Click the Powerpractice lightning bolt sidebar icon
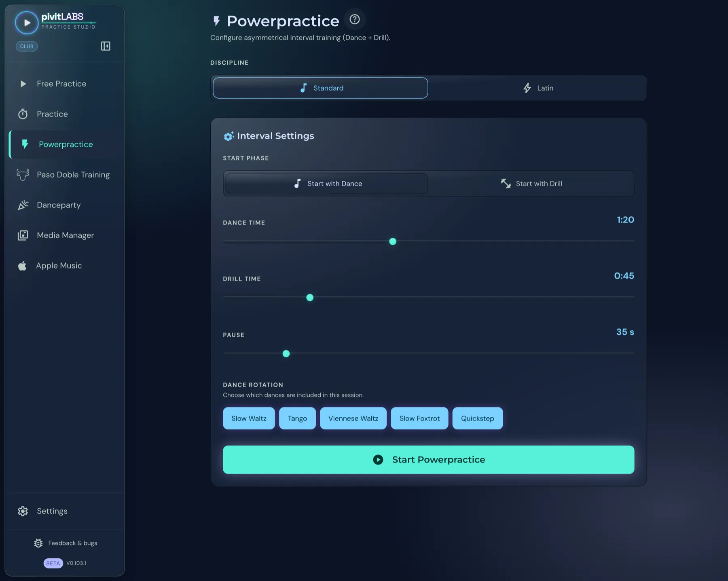 (25, 144)
